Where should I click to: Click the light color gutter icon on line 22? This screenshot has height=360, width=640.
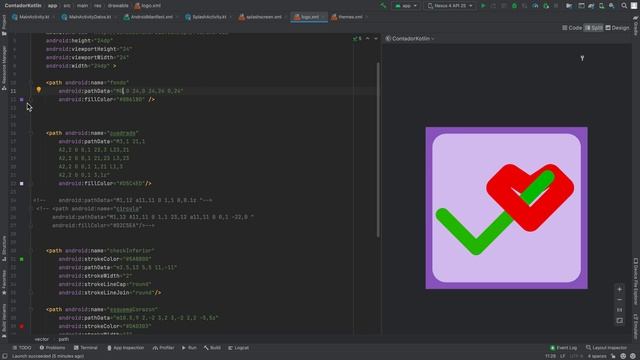22,183
